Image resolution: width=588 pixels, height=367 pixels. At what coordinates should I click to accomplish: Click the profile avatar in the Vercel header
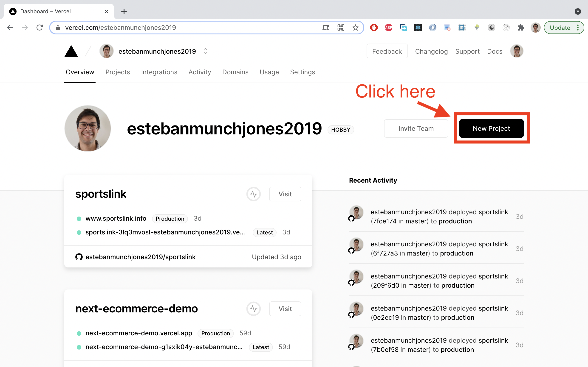pos(517,51)
